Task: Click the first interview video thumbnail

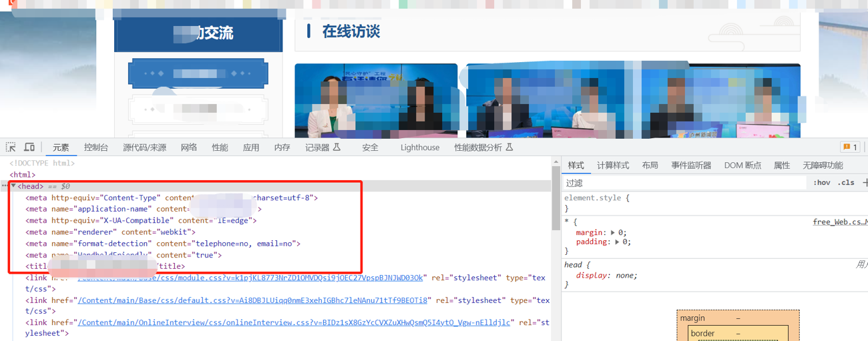Action: [x=376, y=100]
